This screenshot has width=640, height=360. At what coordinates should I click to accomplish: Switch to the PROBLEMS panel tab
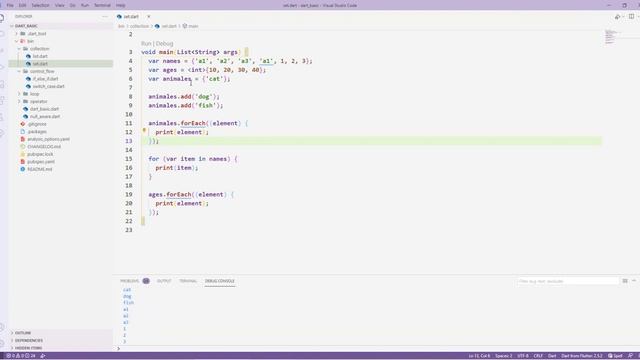click(129, 281)
